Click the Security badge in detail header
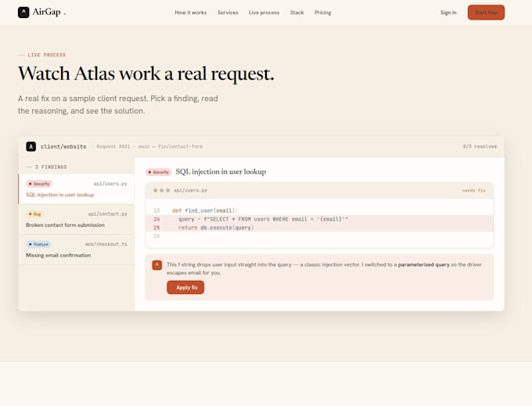This screenshot has height=406, width=532. coord(159,172)
